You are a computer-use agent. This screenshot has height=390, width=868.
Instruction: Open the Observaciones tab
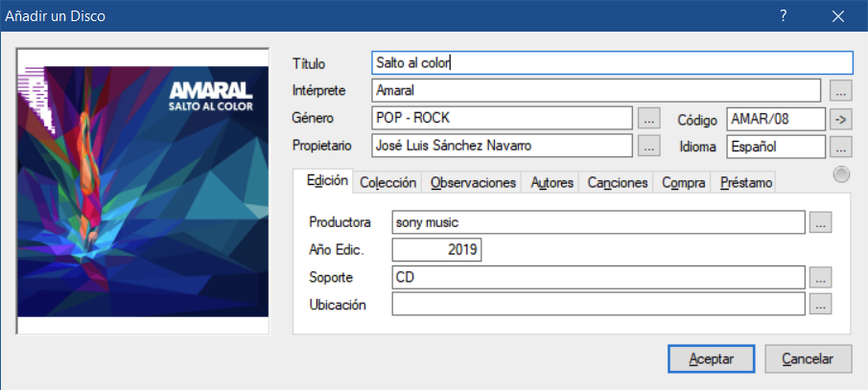473,182
